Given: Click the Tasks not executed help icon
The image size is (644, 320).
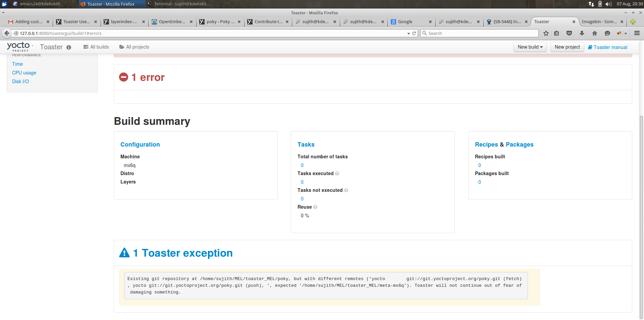Looking at the screenshot, I should pyautogui.click(x=346, y=190).
